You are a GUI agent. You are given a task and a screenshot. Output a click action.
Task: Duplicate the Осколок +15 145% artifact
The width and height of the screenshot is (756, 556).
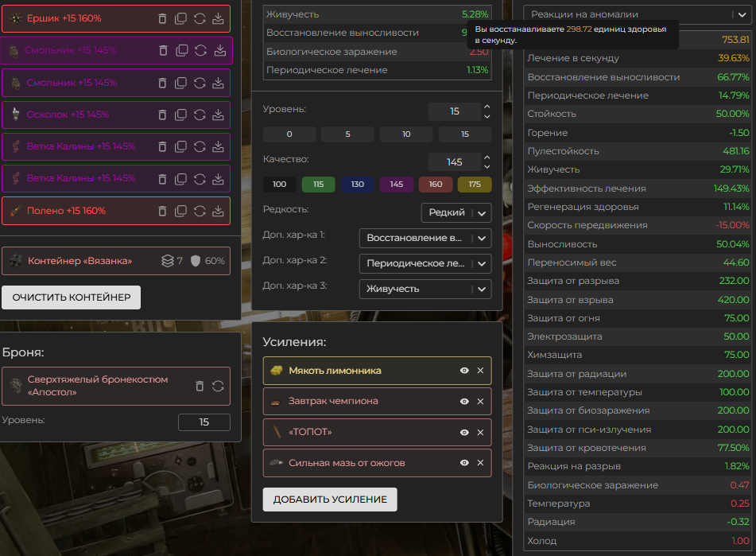181,115
